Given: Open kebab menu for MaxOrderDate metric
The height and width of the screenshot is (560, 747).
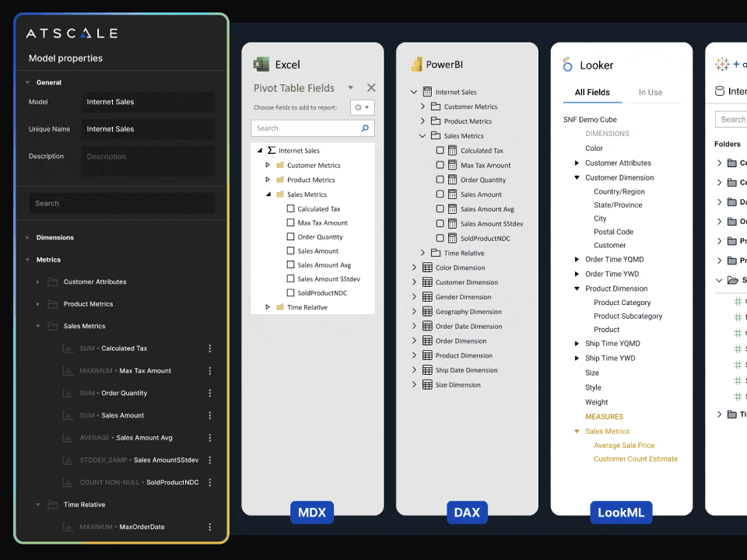Looking at the screenshot, I should (x=209, y=527).
